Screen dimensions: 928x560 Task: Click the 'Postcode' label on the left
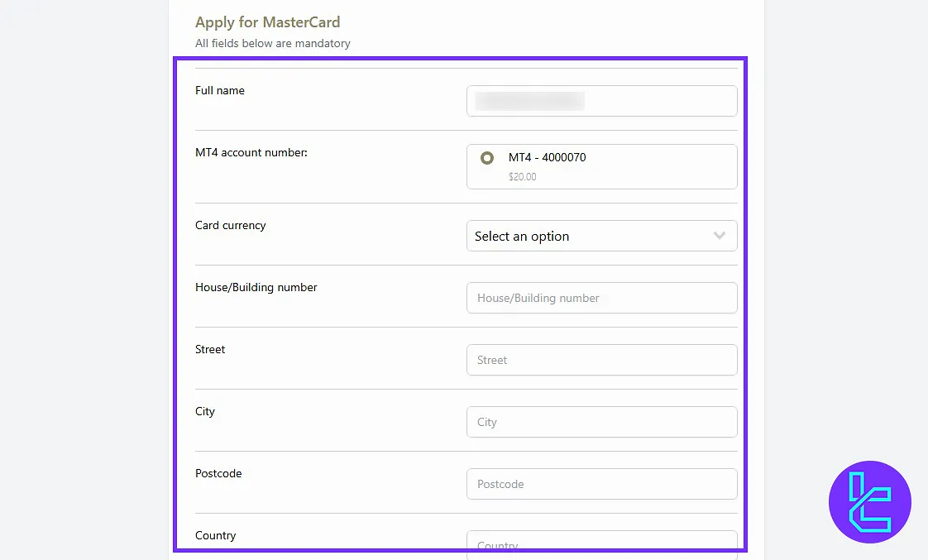click(x=218, y=473)
